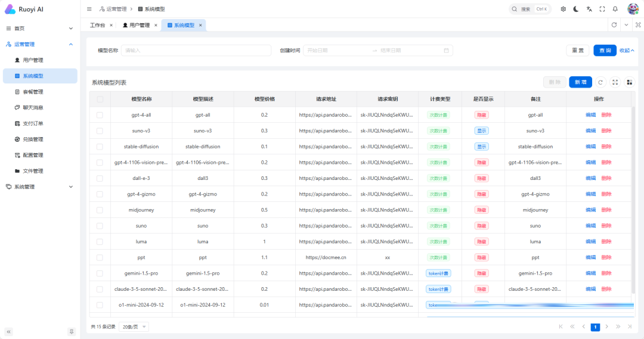The width and height of the screenshot is (644, 339).
Task: Collapse the sidebar with the hamburger icon
Action: pos(89,9)
